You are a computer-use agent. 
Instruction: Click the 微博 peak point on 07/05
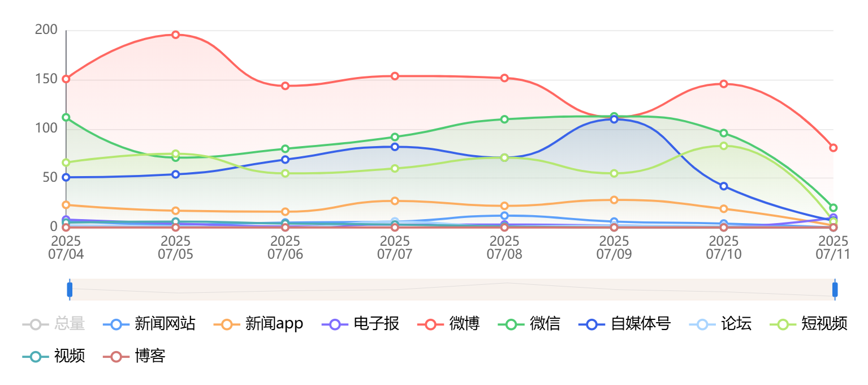click(x=176, y=35)
